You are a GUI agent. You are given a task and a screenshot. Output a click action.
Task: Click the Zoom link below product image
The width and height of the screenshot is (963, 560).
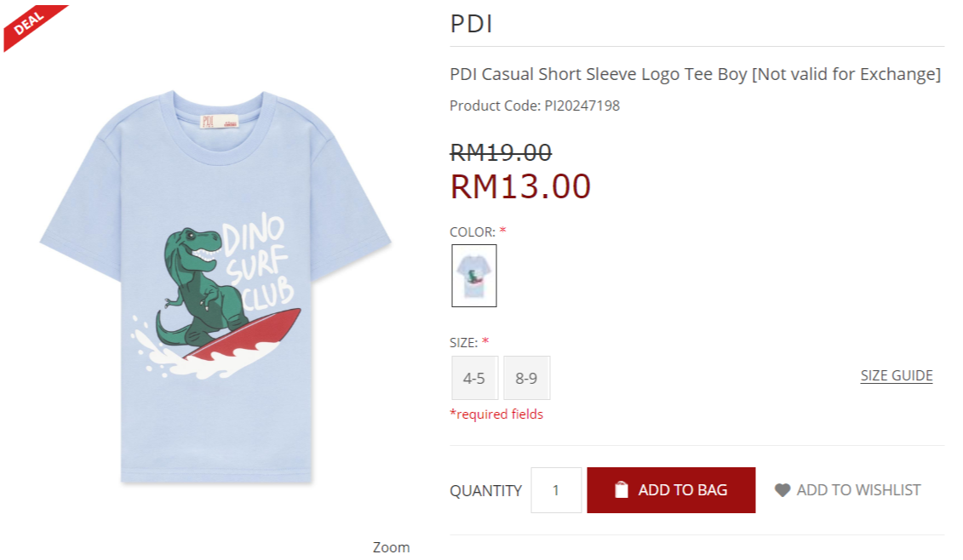391,547
